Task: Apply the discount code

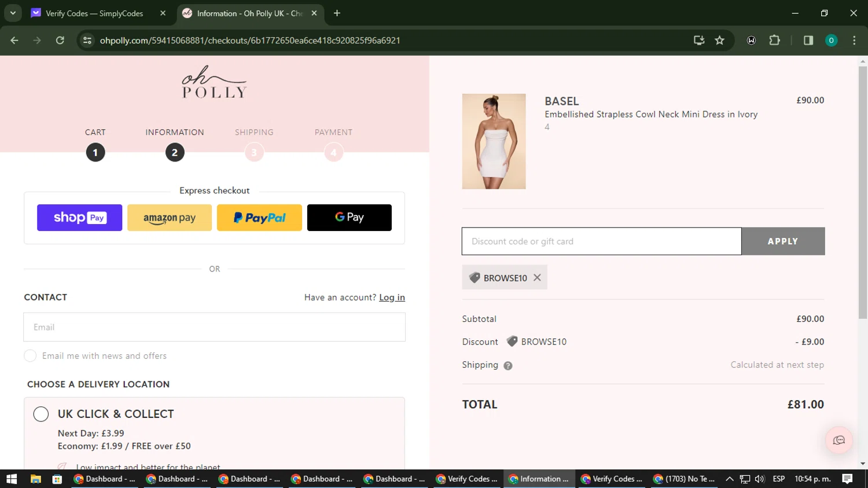Action: pos(783,241)
